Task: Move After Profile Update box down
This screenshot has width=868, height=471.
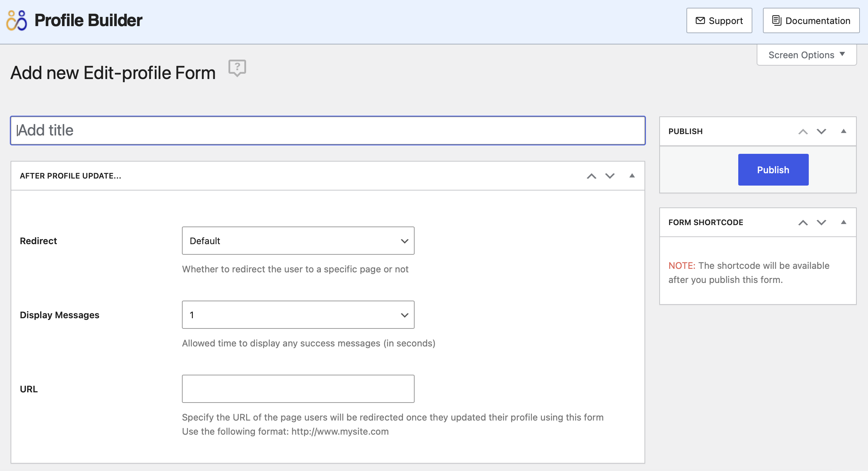Action: coord(610,176)
